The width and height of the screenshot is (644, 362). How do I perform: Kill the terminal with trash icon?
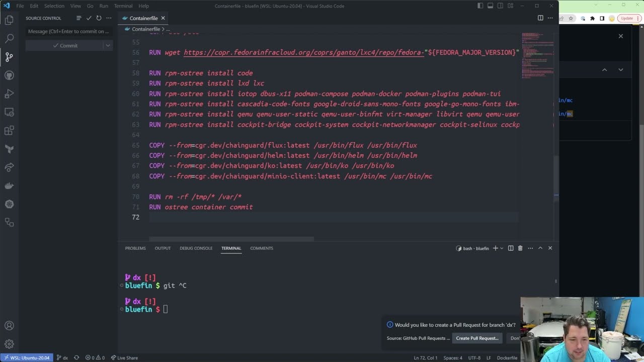coord(520,248)
